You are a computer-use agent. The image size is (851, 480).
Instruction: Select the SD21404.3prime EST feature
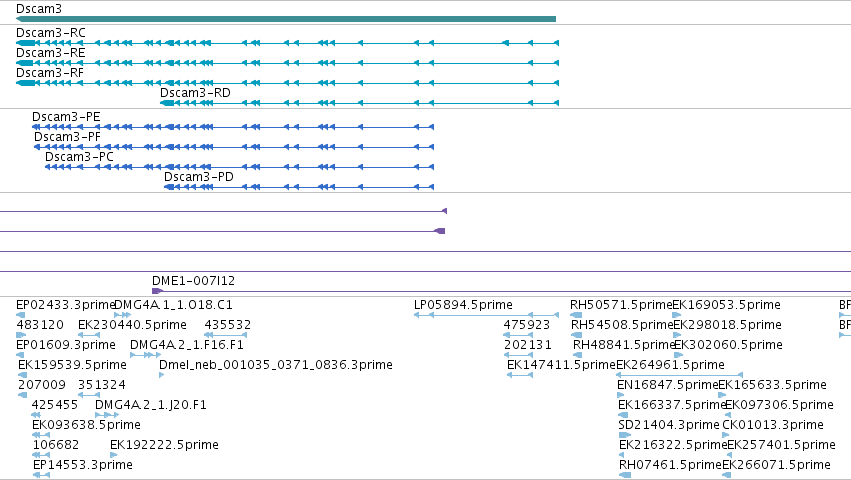point(625,435)
